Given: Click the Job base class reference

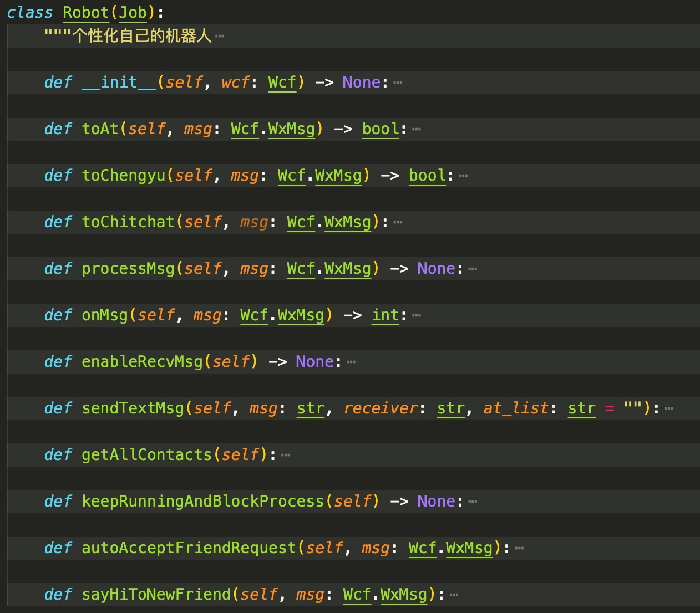Looking at the screenshot, I should pos(133,13).
